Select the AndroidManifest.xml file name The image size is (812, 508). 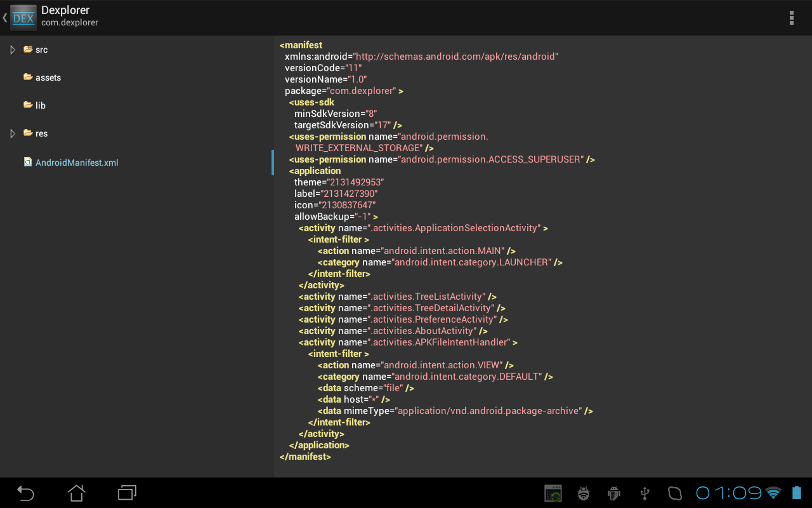[x=77, y=163]
